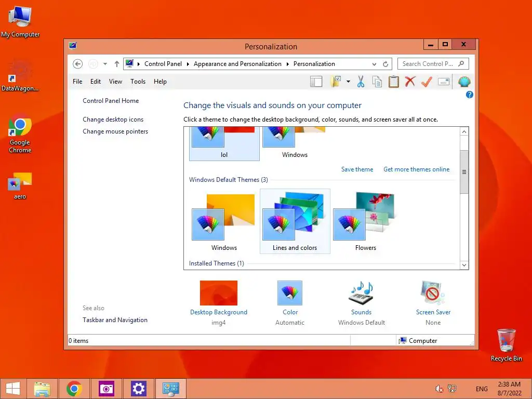Click the Copy toolbar icon
This screenshot has width=532, height=399.
pos(377,82)
